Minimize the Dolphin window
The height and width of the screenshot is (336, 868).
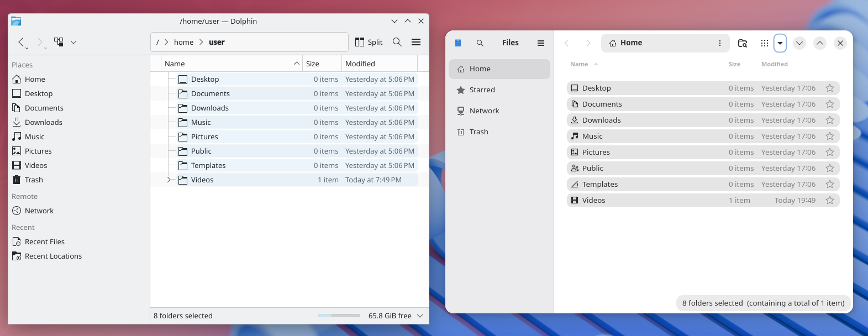click(394, 21)
